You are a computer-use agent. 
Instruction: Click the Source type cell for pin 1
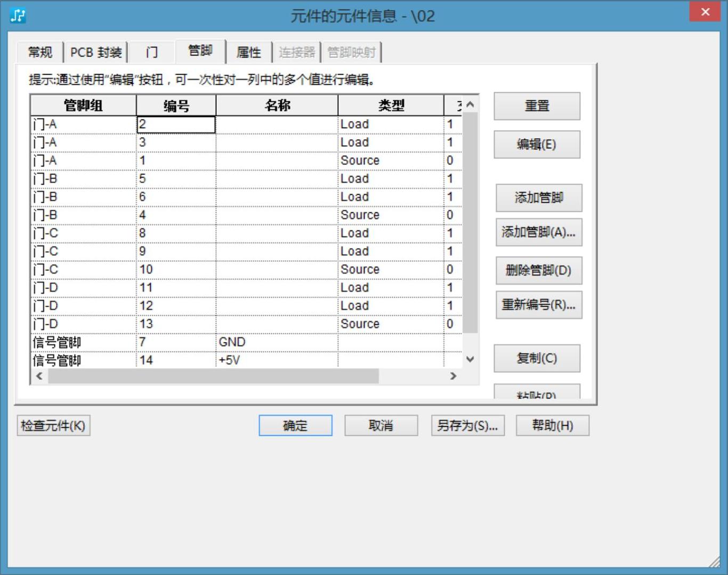pos(391,161)
